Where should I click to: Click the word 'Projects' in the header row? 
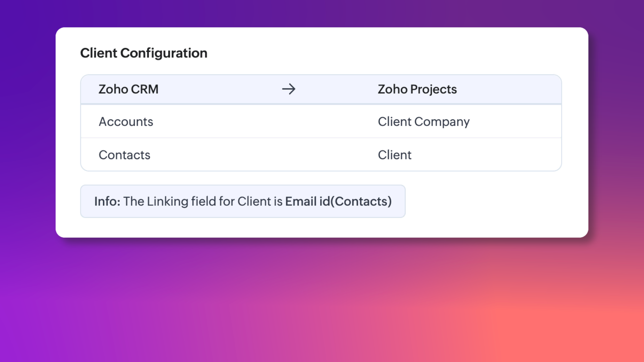coord(433,89)
